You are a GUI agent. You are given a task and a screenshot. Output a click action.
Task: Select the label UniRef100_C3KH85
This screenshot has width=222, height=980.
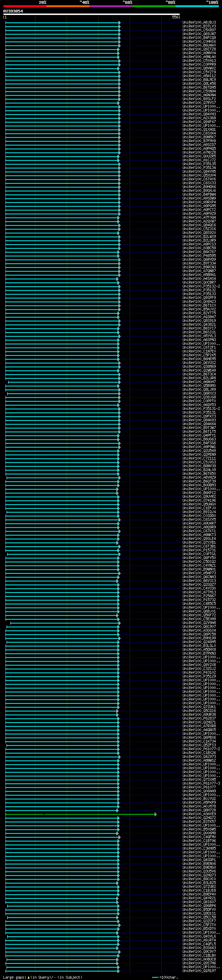click(x=199, y=848)
